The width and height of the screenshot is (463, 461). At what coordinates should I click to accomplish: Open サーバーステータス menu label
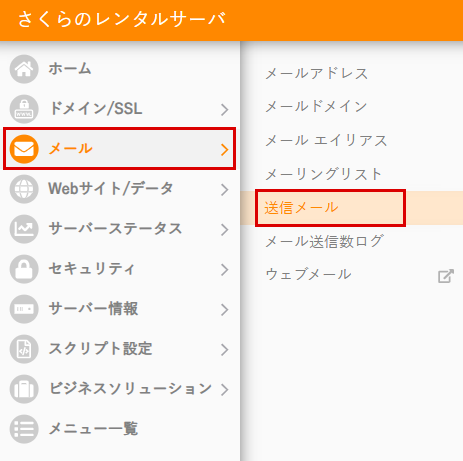(115, 229)
